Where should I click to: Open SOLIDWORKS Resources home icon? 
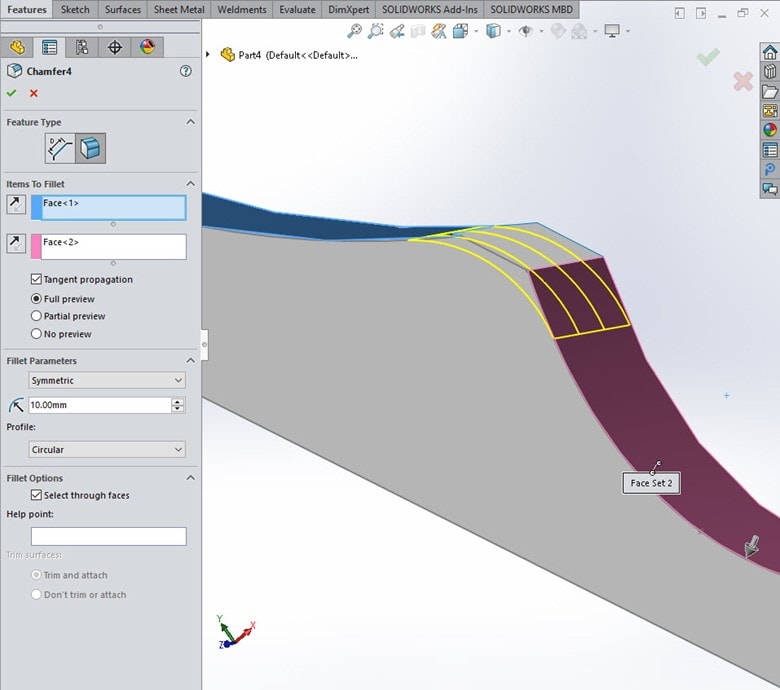tap(769, 53)
